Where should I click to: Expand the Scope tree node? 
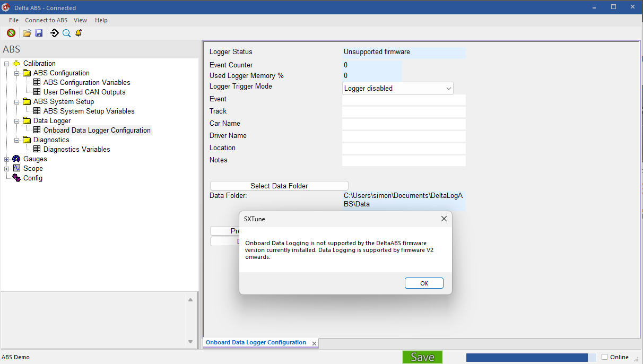[7, 169]
